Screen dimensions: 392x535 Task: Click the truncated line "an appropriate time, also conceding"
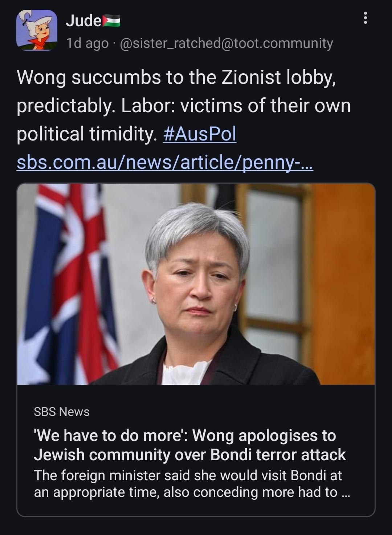point(192,492)
